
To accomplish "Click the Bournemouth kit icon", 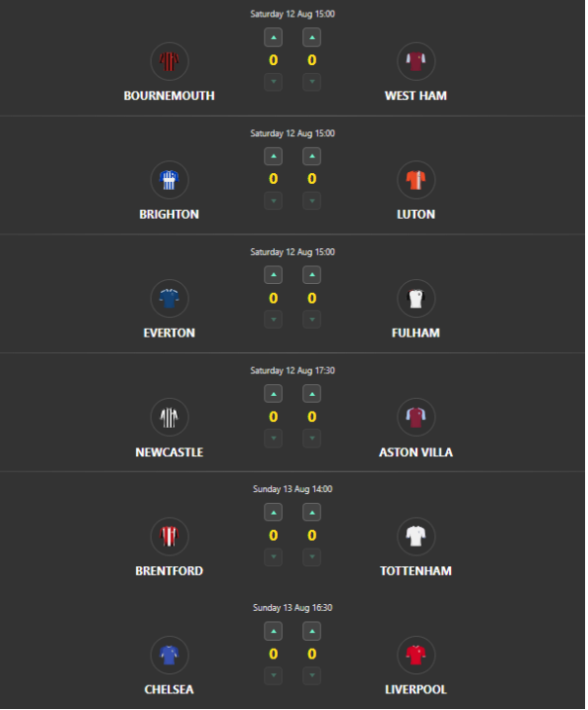I will click(x=170, y=61).
